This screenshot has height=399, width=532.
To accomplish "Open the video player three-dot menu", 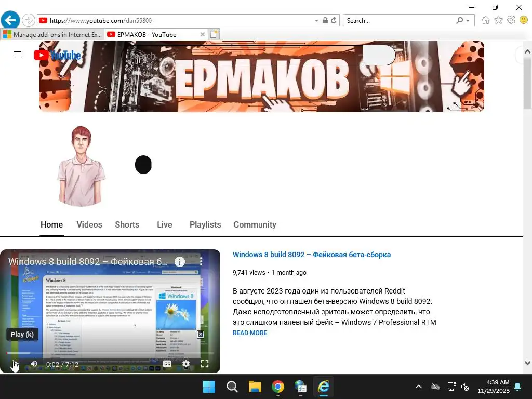I will point(201,261).
